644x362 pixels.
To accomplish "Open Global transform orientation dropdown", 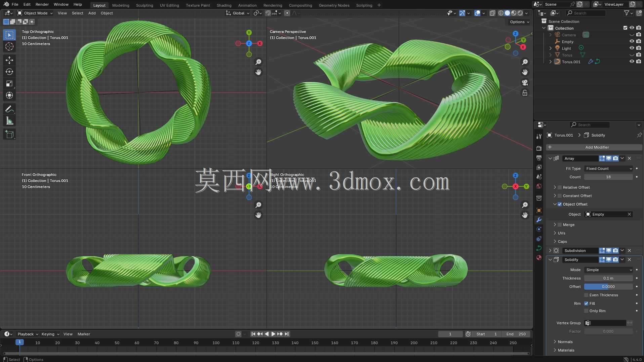I will click(238, 13).
